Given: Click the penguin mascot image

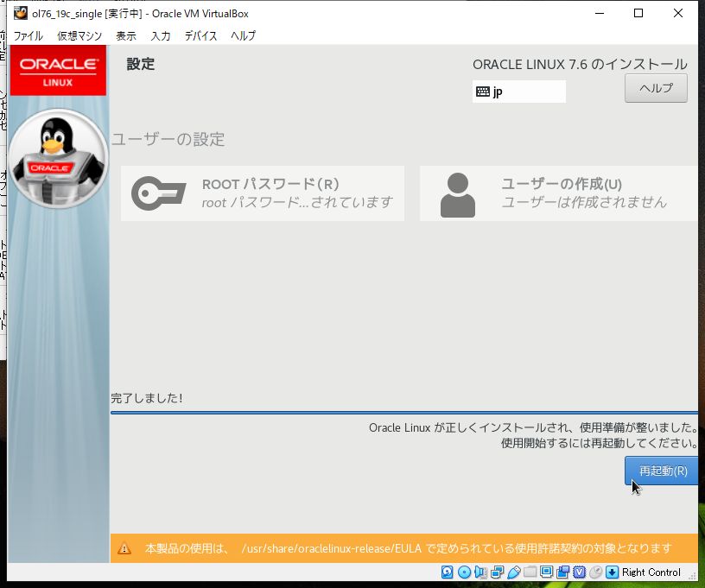Looking at the screenshot, I should (58, 158).
